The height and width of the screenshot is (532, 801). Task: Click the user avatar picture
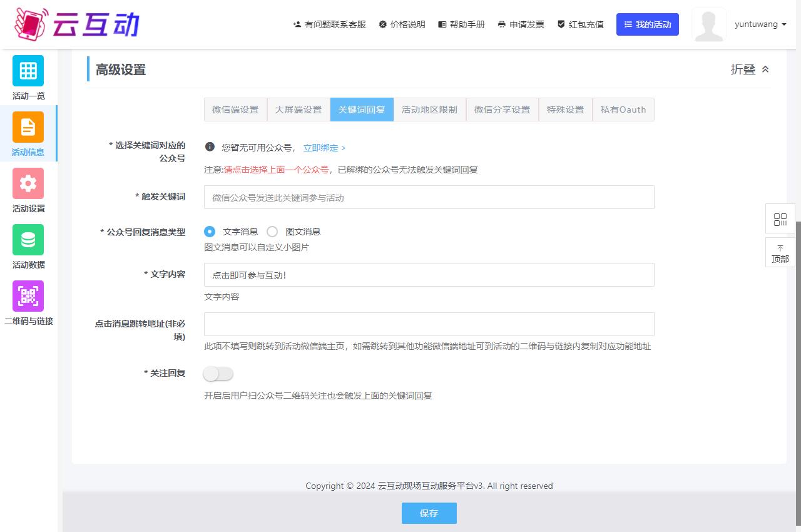pos(708,24)
